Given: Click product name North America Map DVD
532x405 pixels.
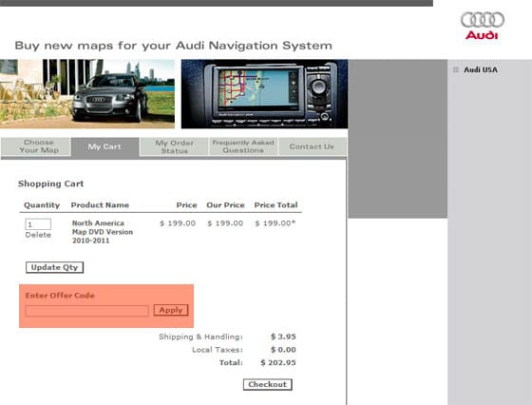Looking at the screenshot, I should point(103,232).
